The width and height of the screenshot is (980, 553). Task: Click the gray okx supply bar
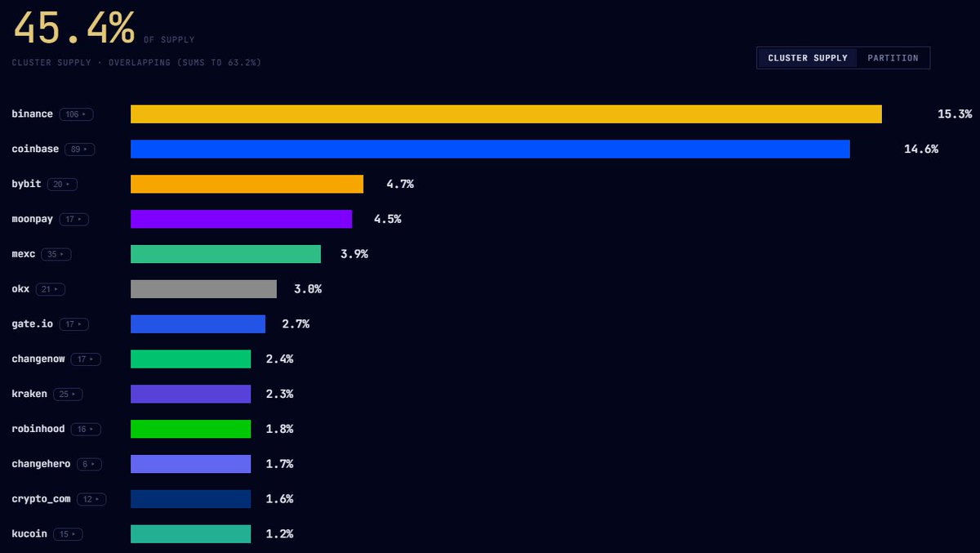203,289
